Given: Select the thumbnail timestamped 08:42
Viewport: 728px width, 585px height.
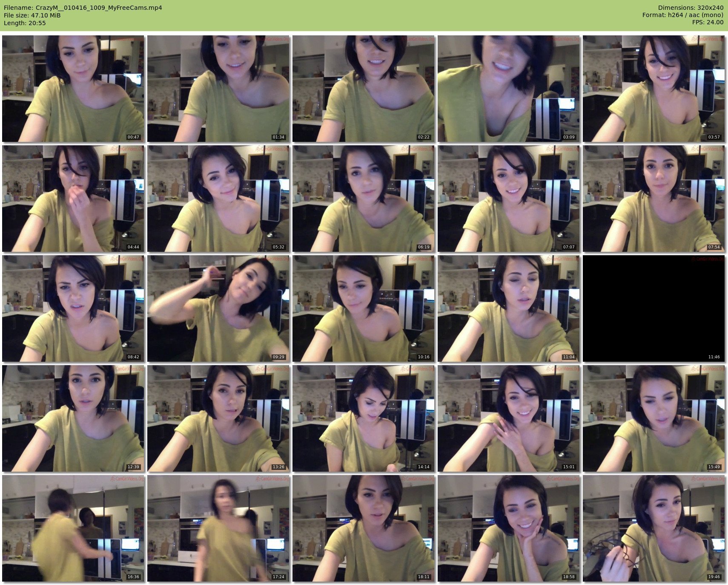Looking at the screenshot, I should pos(73,308).
